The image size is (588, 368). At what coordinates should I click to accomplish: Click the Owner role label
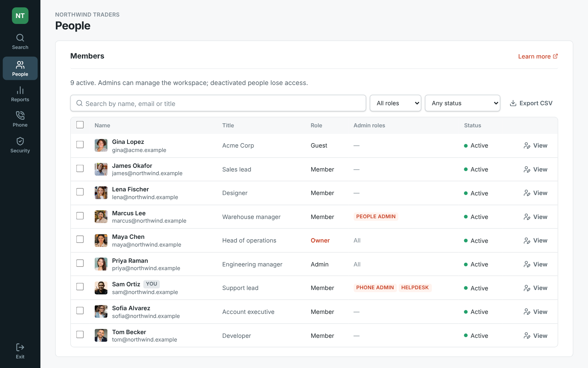click(320, 241)
